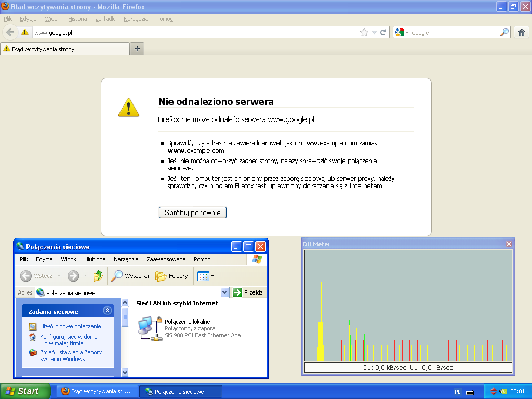Click the PL language indicator

[x=457, y=392]
